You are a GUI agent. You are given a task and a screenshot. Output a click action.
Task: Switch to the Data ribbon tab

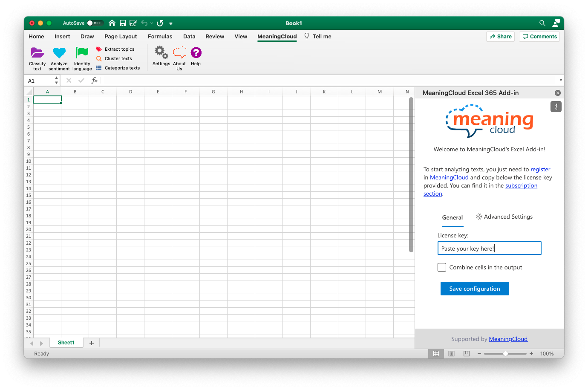[189, 37]
